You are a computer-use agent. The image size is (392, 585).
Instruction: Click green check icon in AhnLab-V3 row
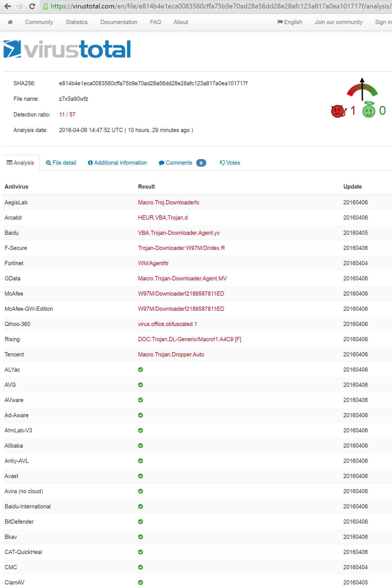(x=141, y=430)
